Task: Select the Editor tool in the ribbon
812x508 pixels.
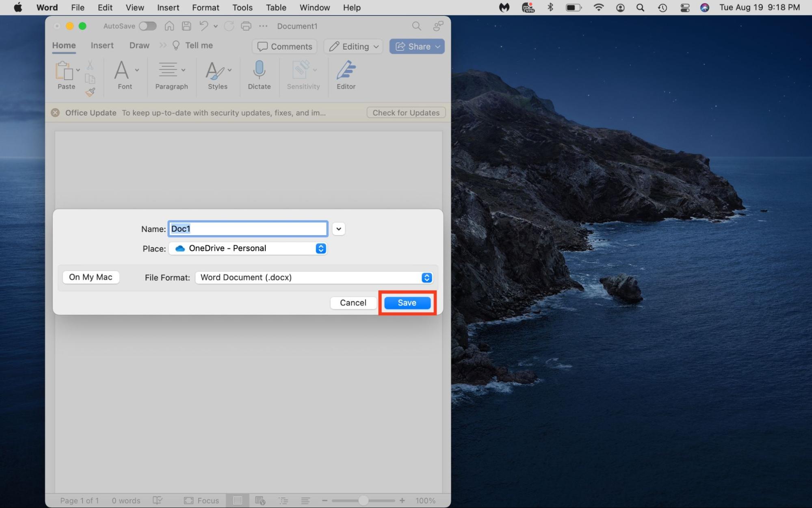Action: [346, 76]
